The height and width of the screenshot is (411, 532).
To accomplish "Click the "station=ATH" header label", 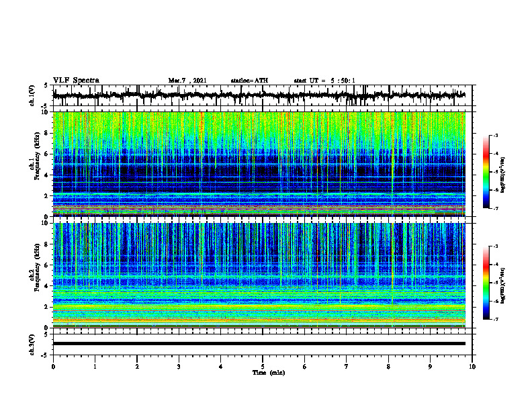I will 249,81.
